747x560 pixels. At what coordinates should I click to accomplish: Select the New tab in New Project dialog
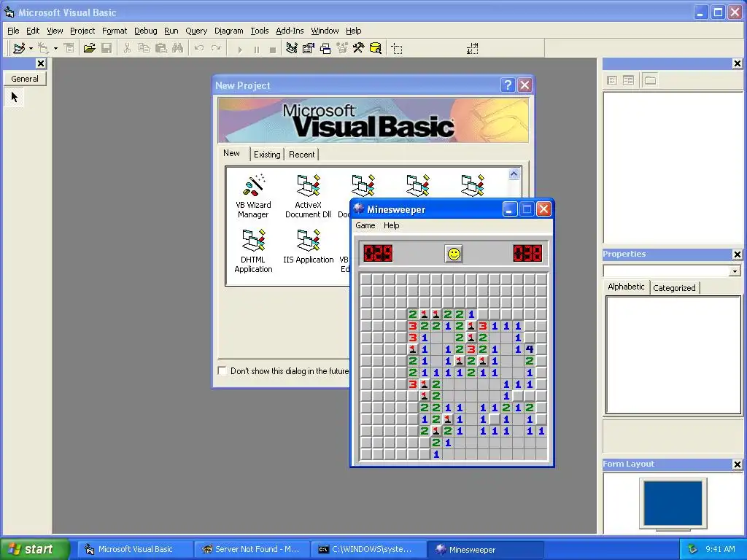(x=231, y=153)
